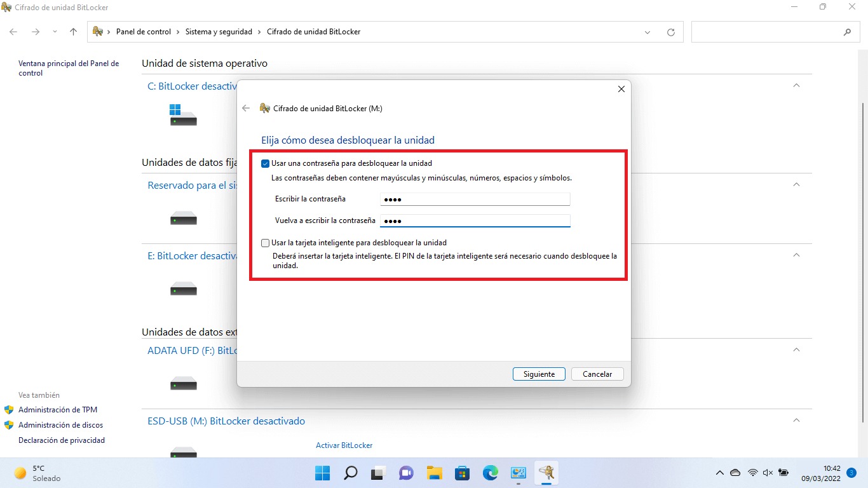Click the shield icon beside Administración de TPM
Image resolution: width=868 pixels, height=488 pixels.
(x=9, y=410)
